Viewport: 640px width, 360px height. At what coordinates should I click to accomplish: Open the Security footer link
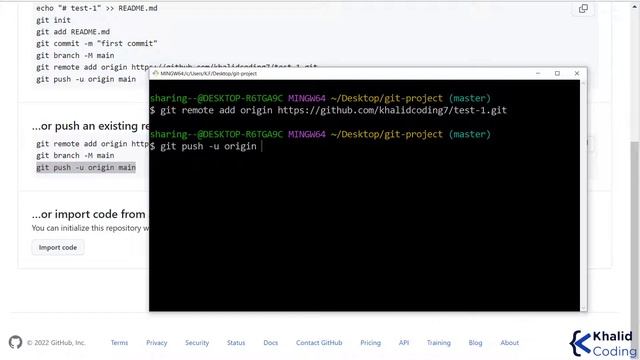tap(197, 343)
